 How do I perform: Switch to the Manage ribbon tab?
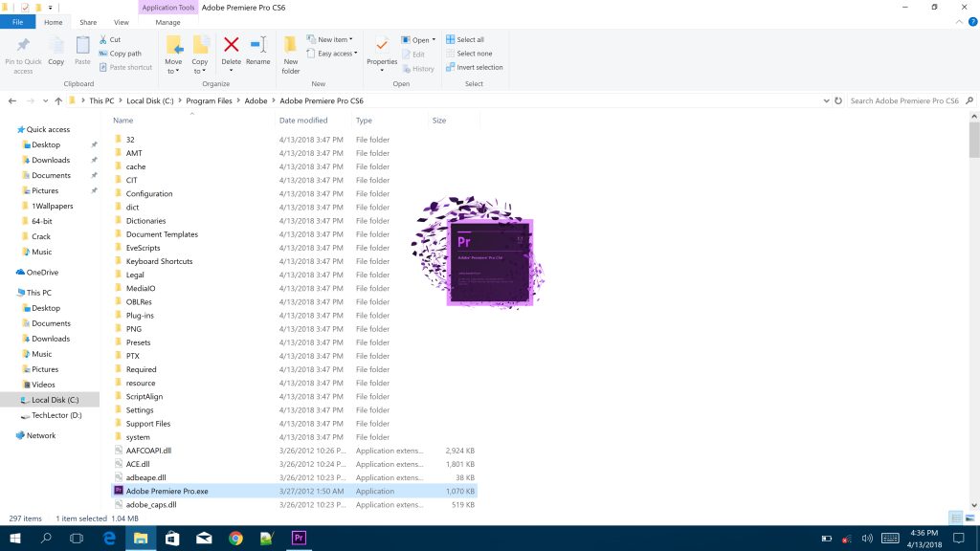(167, 22)
